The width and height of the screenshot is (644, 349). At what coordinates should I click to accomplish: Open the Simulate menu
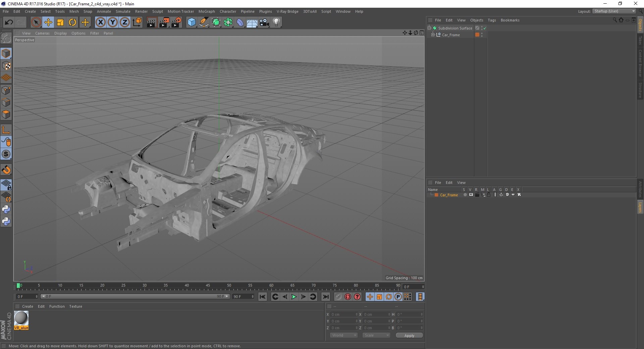click(123, 11)
